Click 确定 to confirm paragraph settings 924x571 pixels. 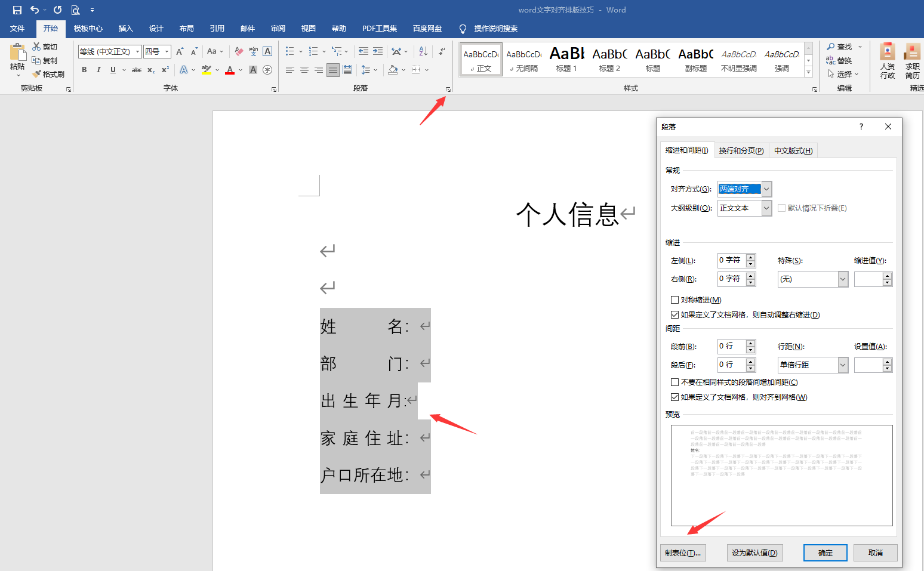coord(826,553)
